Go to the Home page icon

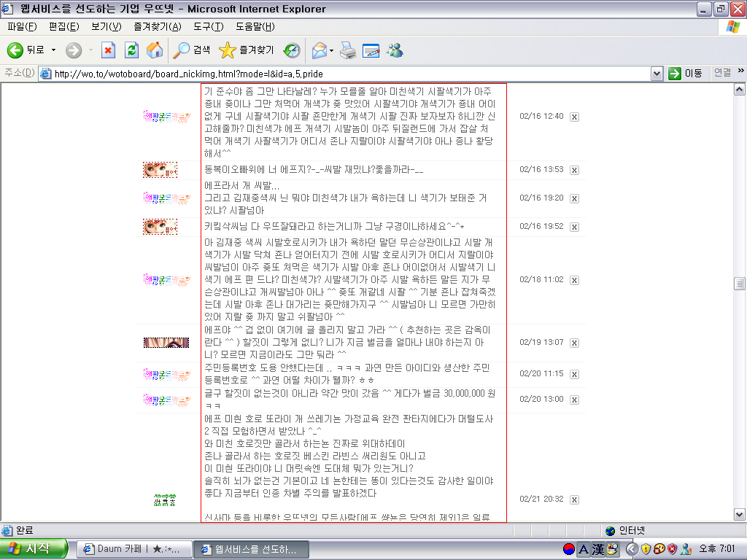click(154, 50)
